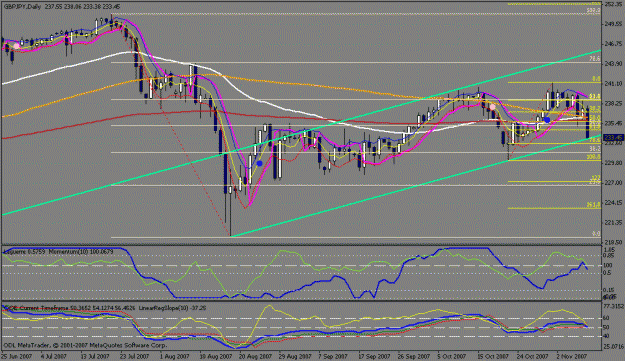The height and width of the screenshot is (361, 625).
Task: Click the 29 Aug 2007 date label
Action: click(294, 356)
